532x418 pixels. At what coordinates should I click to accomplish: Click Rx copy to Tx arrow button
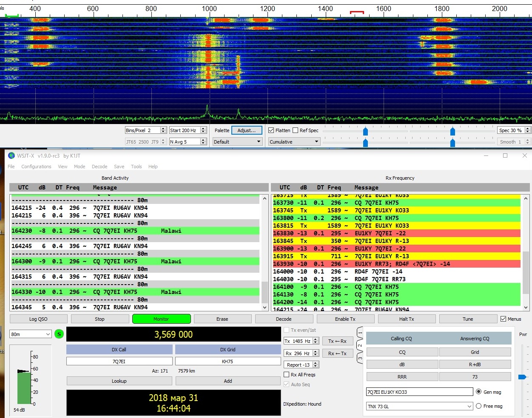(x=337, y=353)
